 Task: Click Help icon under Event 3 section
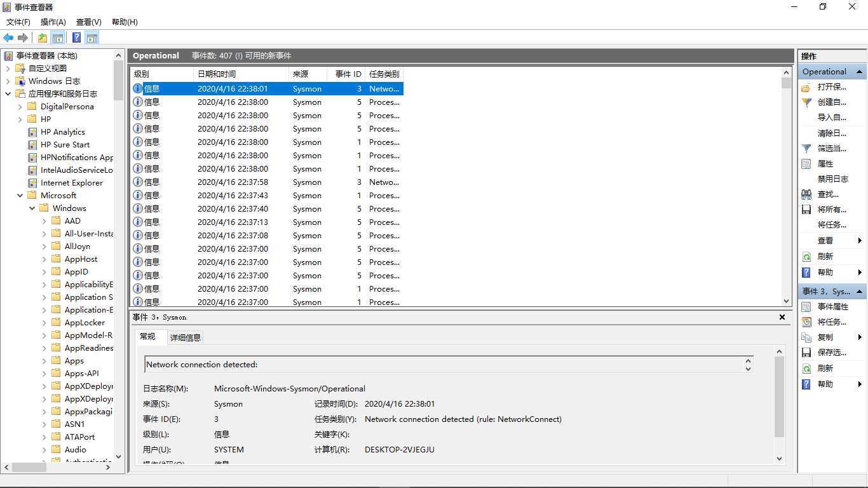pyautogui.click(x=806, y=384)
